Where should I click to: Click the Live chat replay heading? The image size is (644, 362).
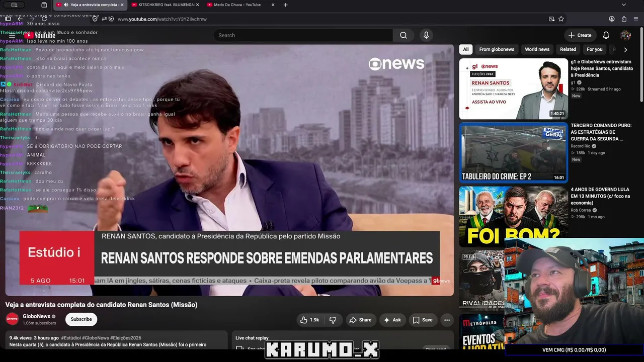(x=252, y=338)
